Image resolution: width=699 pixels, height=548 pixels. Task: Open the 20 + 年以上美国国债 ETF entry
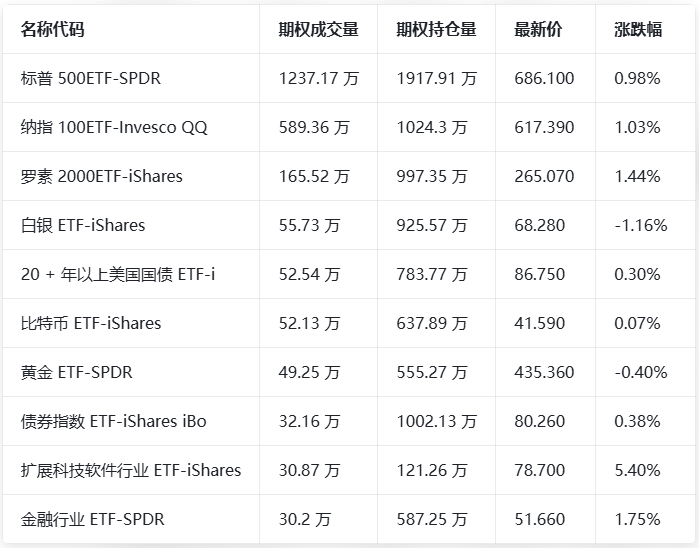[118, 274]
